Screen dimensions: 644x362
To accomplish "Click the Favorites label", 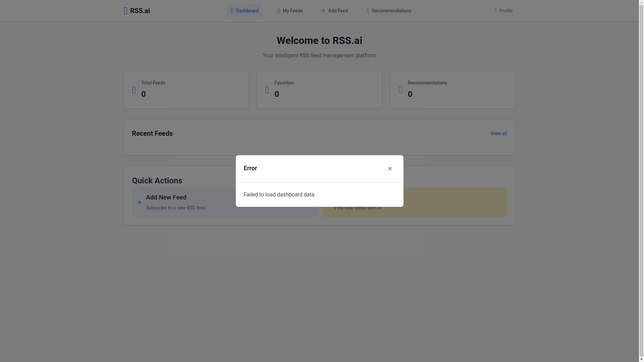I will [x=284, y=83].
